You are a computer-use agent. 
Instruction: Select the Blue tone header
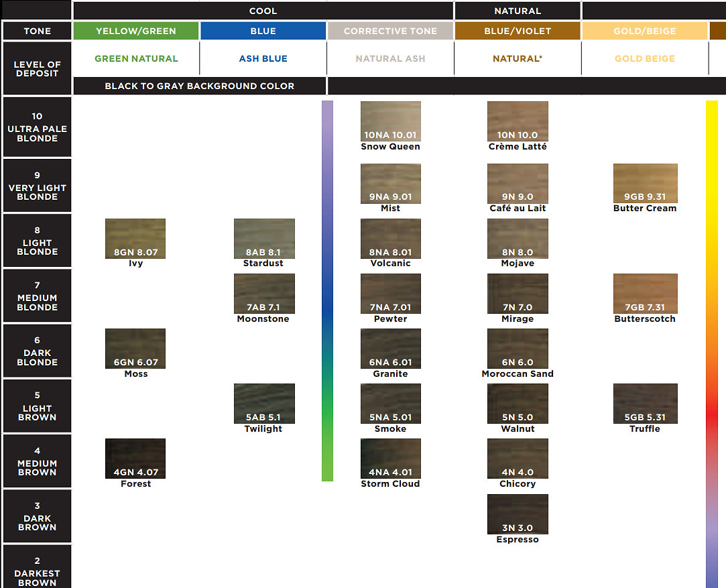coord(263,31)
